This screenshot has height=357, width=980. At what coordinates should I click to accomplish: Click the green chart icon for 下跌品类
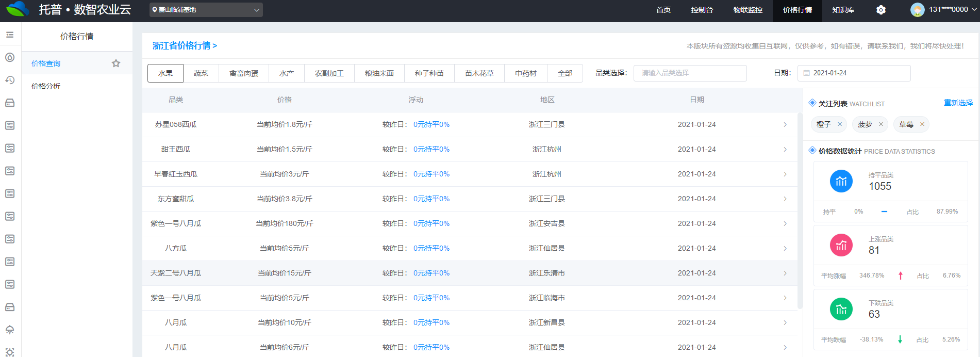(841, 309)
